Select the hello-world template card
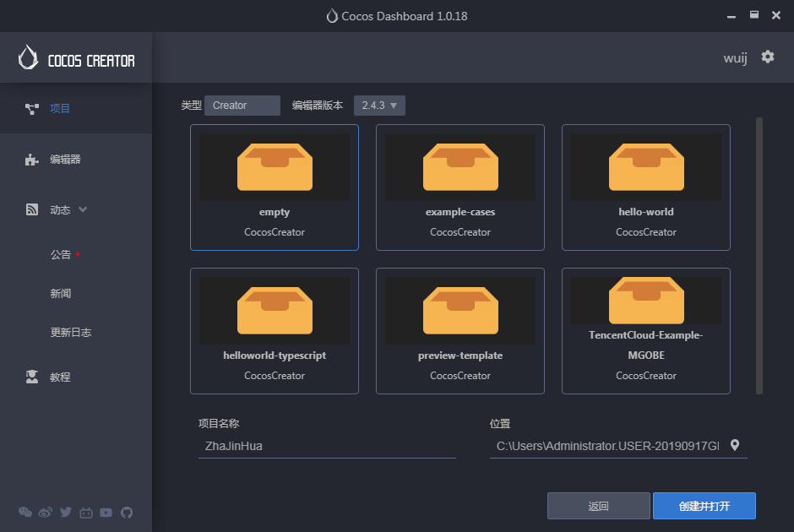Screen dimensions: 794x532 pyautogui.click(x=646, y=187)
